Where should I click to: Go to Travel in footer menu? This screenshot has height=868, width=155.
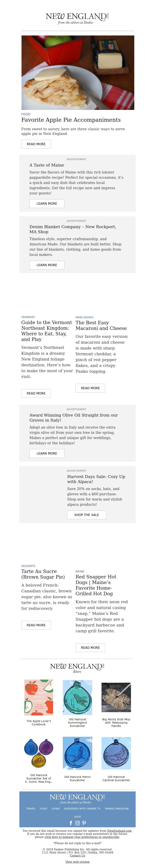(31, 808)
